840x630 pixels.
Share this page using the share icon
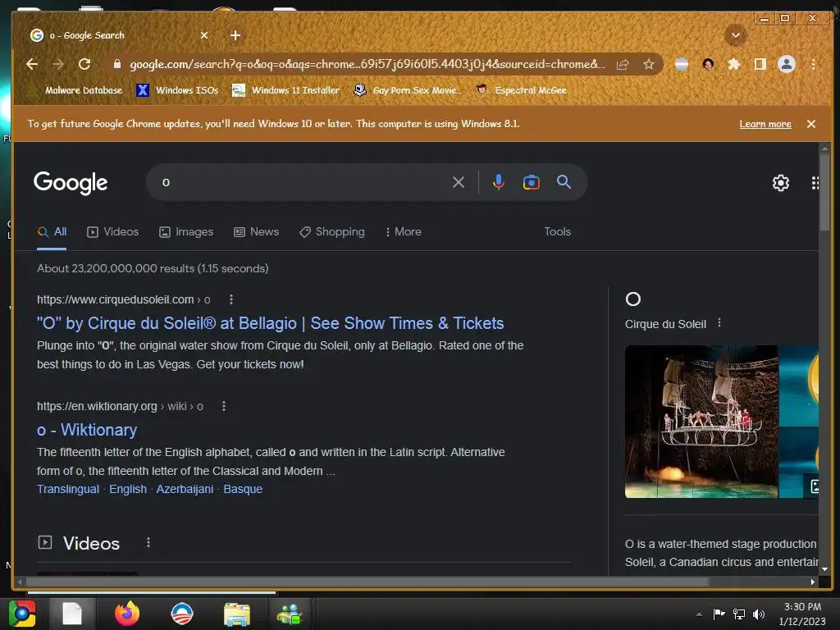tap(623, 64)
